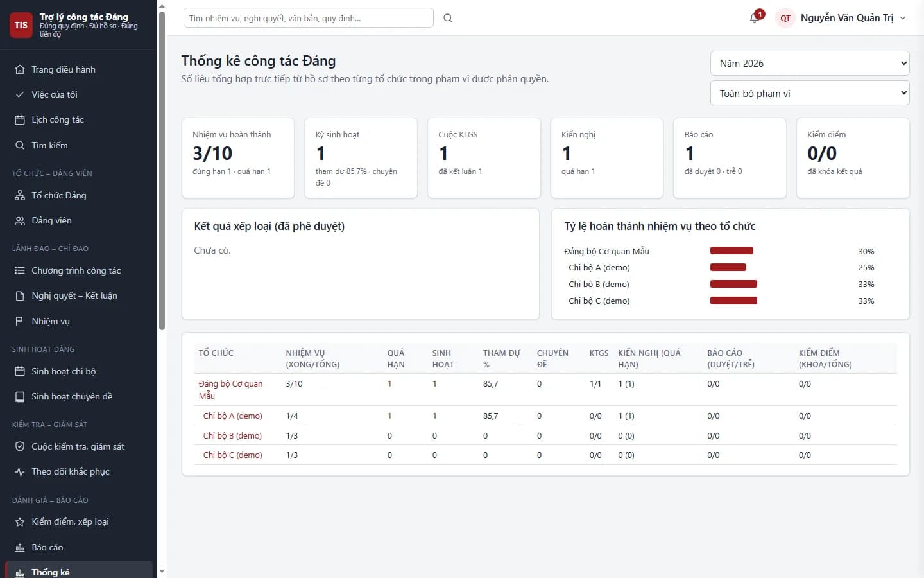Open Chi bộ C (demo) link in table
The image size is (924, 578).
(232, 455)
